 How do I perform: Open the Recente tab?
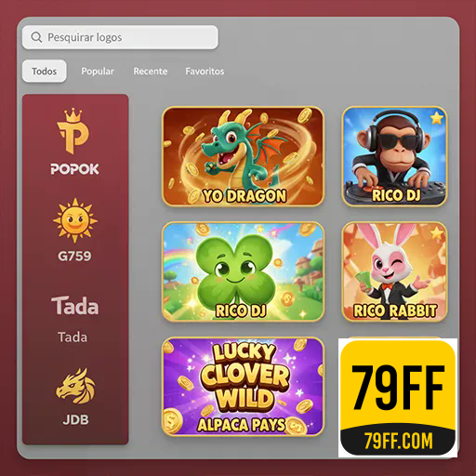coord(151,72)
